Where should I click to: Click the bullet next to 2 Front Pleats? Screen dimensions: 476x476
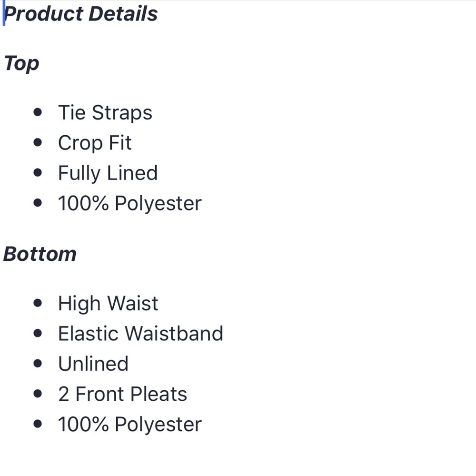click(39, 395)
